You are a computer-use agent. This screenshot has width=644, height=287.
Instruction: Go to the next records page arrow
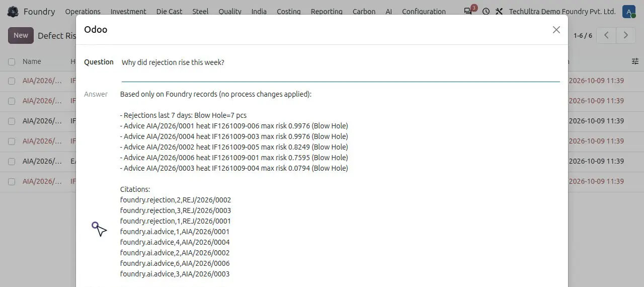[x=626, y=35]
